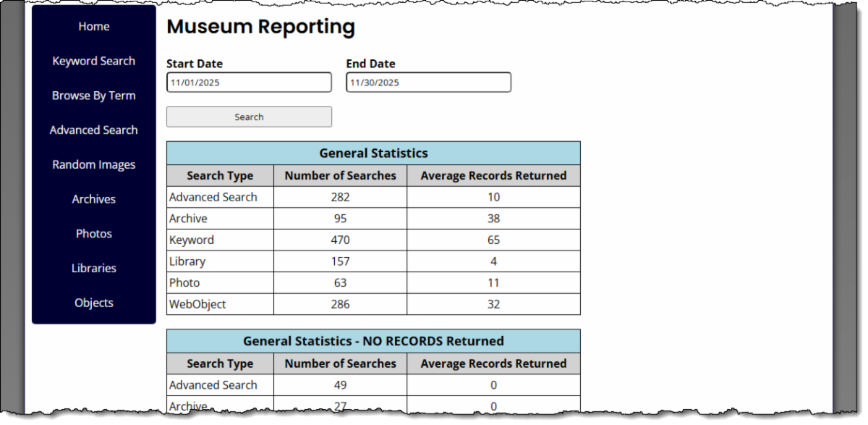Click the Library search count 157
Viewport: 868px width, 425px height.
[340, 261]
